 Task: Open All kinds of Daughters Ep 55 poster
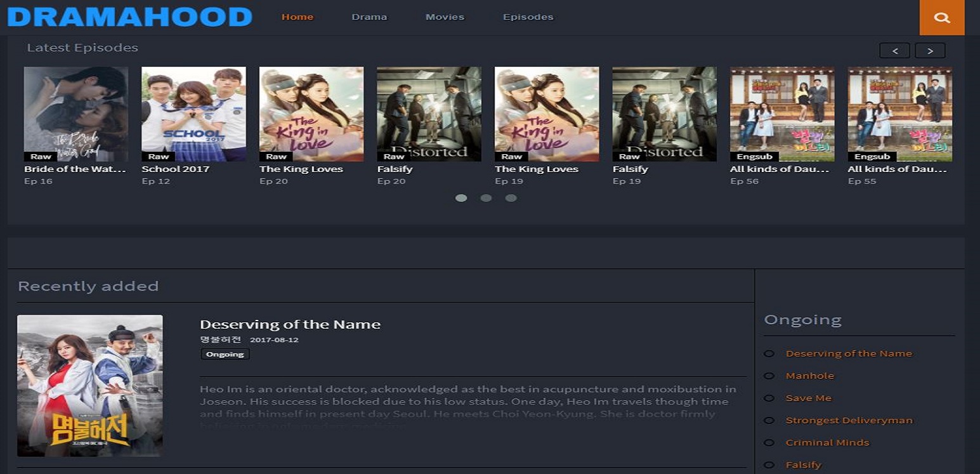click(x=900, y=114)
